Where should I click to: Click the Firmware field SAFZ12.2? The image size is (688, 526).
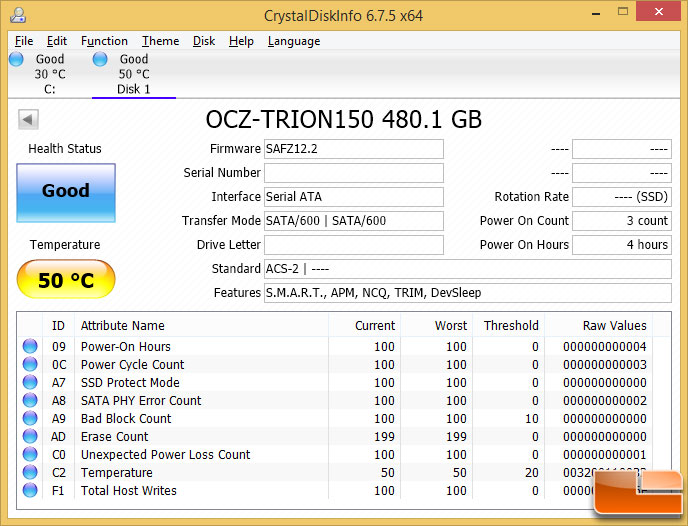click(354, 149)
